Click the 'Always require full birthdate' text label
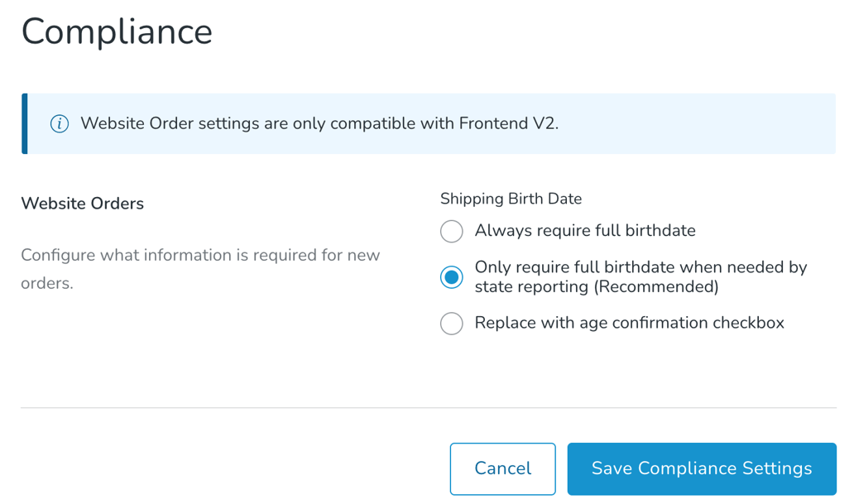This screenshot has width=854, height=504. (583, 231)
